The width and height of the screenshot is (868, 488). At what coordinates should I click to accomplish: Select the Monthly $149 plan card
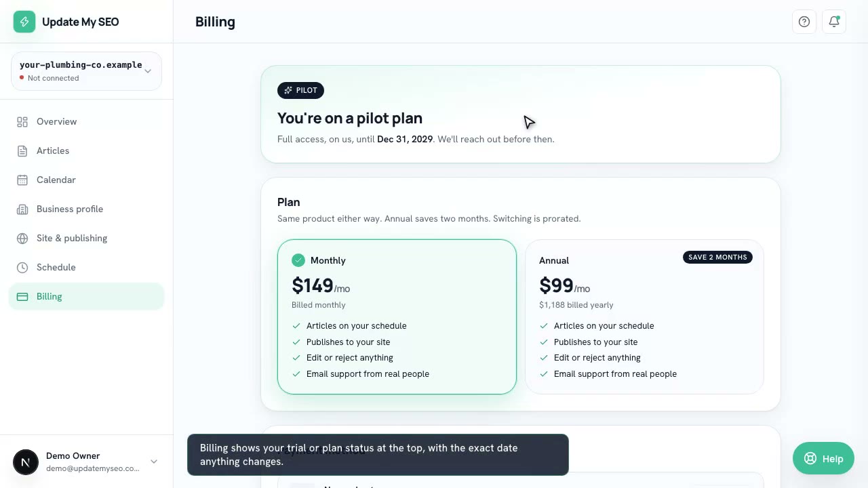[x=397, y=317]
